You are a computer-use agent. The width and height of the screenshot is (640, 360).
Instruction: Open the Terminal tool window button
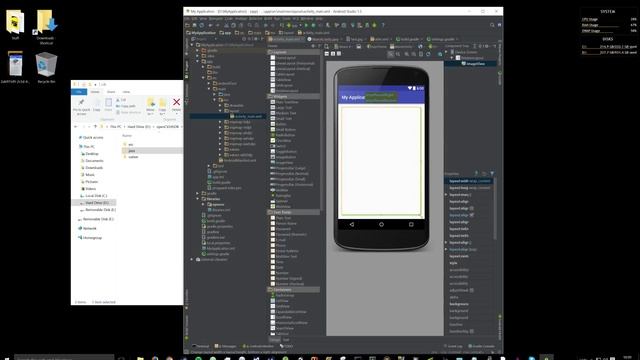tap(201, 346)
